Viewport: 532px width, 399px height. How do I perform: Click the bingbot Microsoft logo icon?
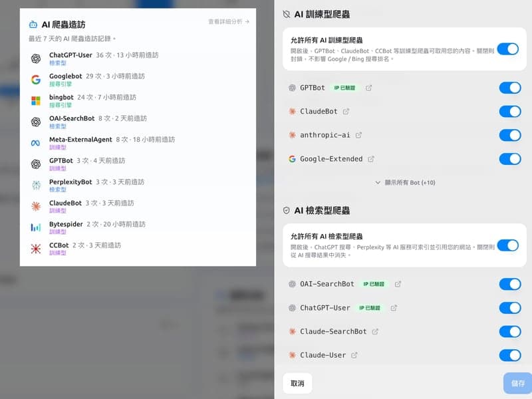point(36,101)
